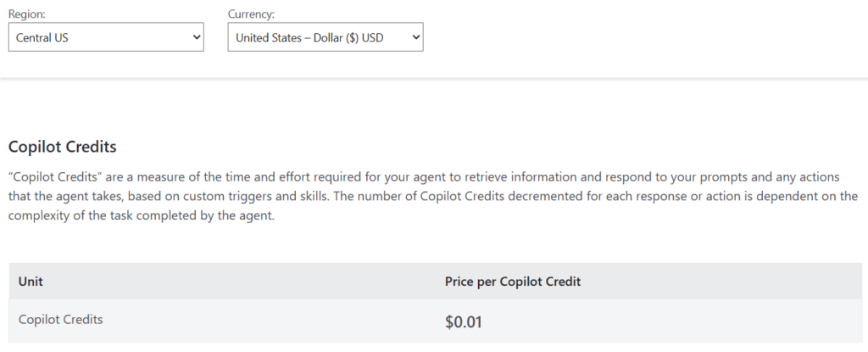The image size is (868, 352).
Task: Click the "Region:" field label
Action: pos(27,14)
